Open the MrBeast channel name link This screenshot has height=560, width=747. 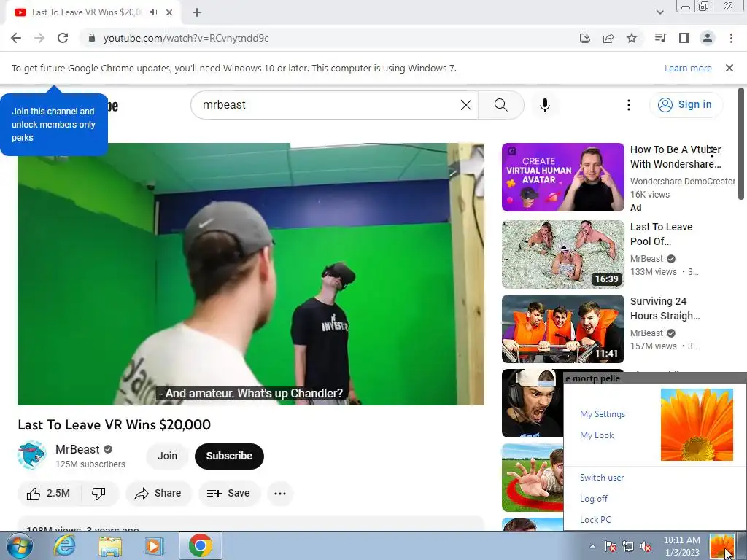tap(77, 449)
